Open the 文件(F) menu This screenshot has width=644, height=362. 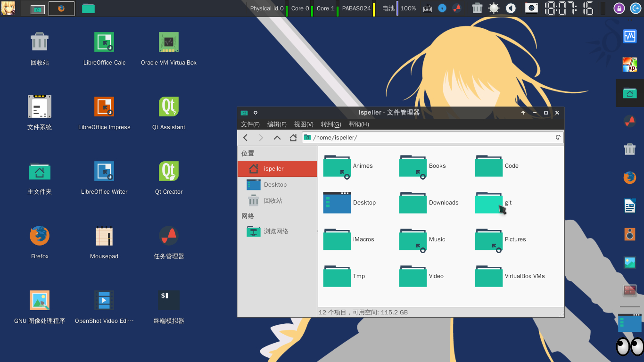pyautogui.click(x=250, y=124)
